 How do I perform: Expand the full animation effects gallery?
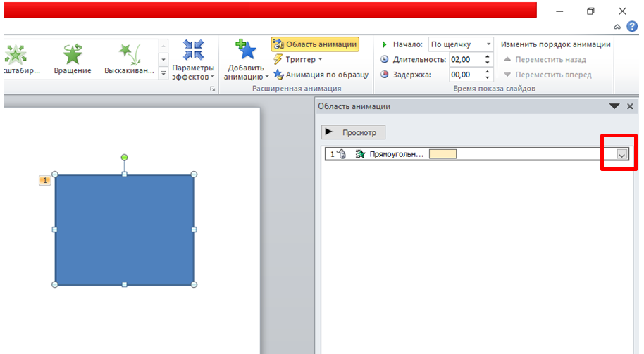point(163,73)
